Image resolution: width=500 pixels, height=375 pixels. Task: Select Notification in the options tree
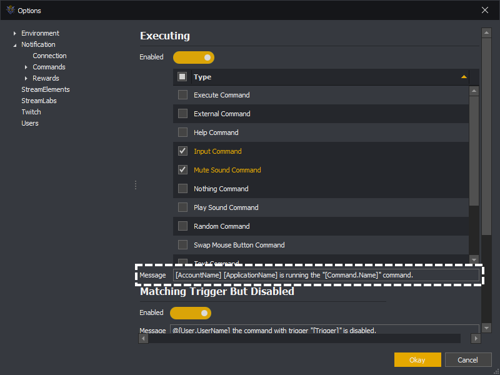[38, 44]
